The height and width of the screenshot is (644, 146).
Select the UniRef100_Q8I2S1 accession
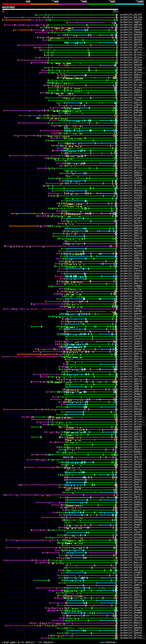click(x=131, y=170)
